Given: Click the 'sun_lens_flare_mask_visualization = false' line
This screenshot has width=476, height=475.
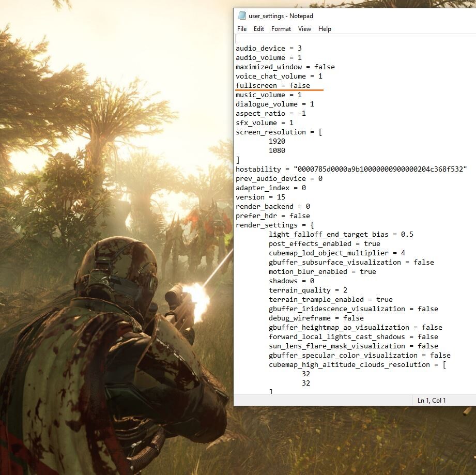Looking at the screenshot, I should (354, 346).
